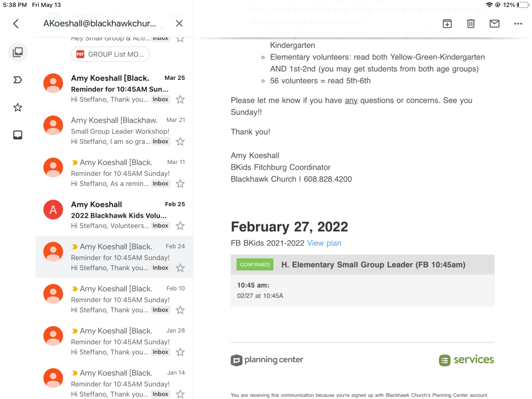Open the all-mail stacked icon in the sidebar
Image resolution: width=532 pixels, height=399 pixels.
18,52
